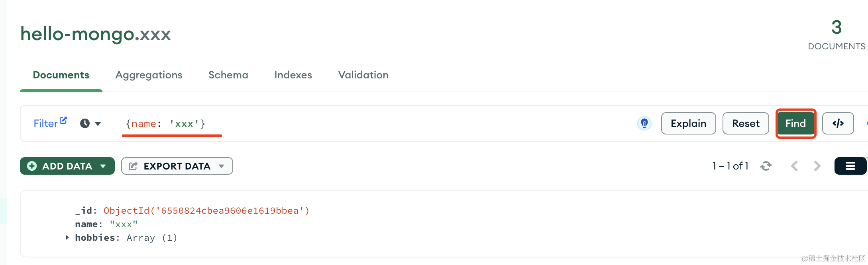Screen dimensions: 868x265
Task: Click the lightbulb query insight icon
Action: (x=644, y=123)
